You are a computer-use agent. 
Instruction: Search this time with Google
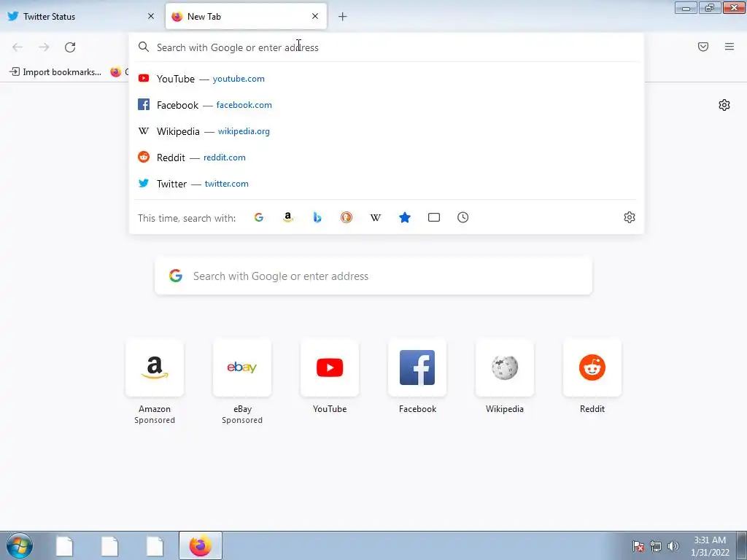click(x=259, y=217)
